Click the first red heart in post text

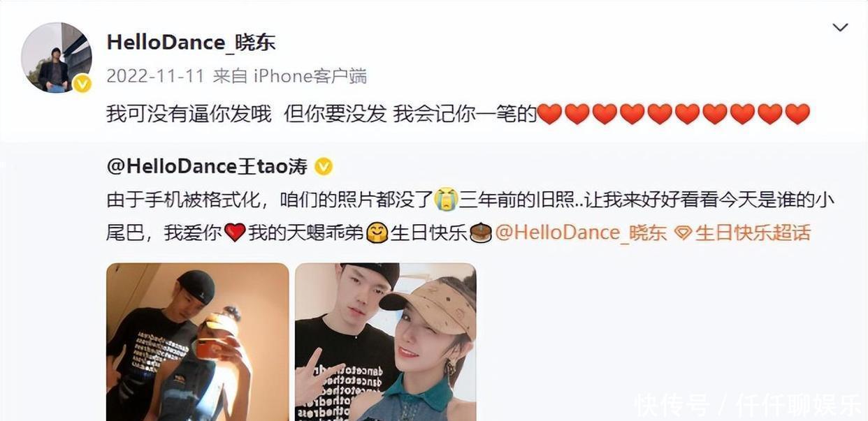tap(550, 114)
